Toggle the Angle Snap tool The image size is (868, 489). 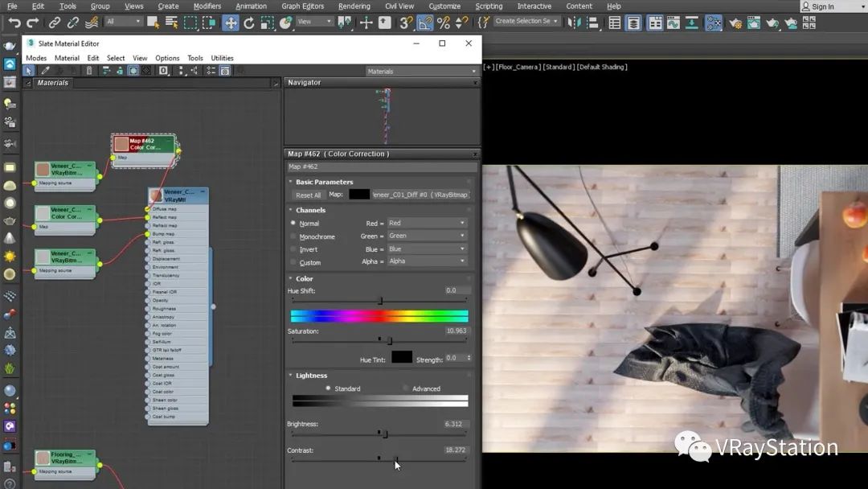click(x=424, y=23)
